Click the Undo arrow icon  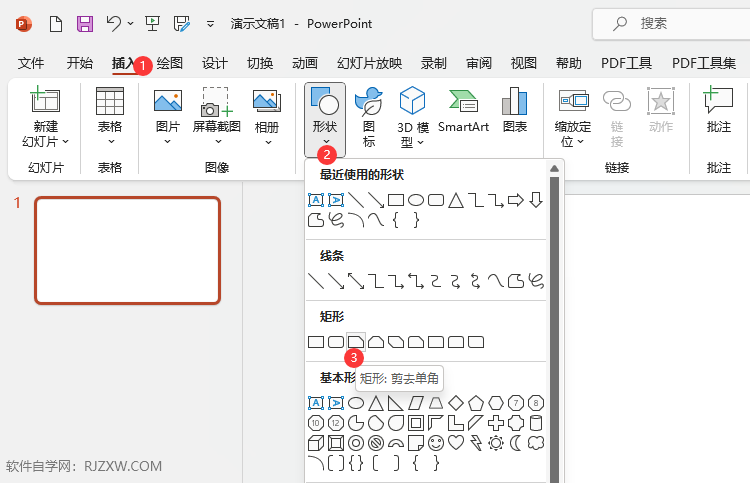click(x=114, y=23)
